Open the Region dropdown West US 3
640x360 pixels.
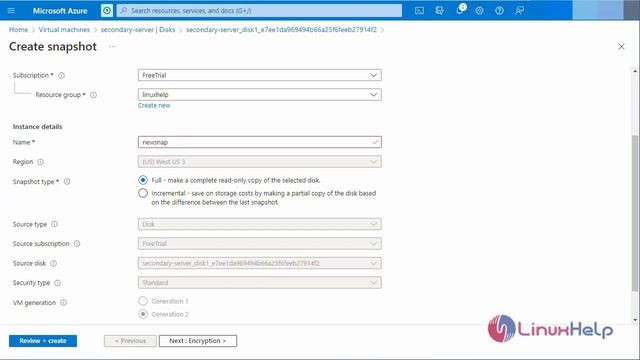(x=260, y=162)
